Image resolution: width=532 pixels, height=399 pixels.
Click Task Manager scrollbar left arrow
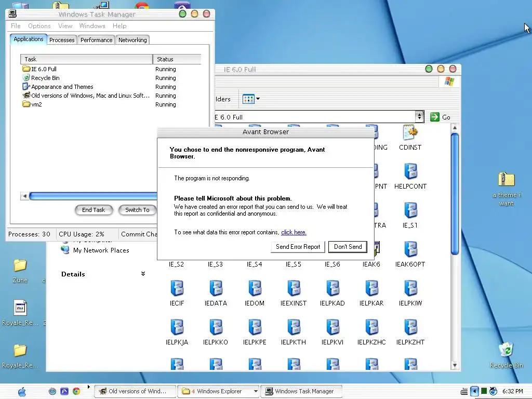point(24,196)
